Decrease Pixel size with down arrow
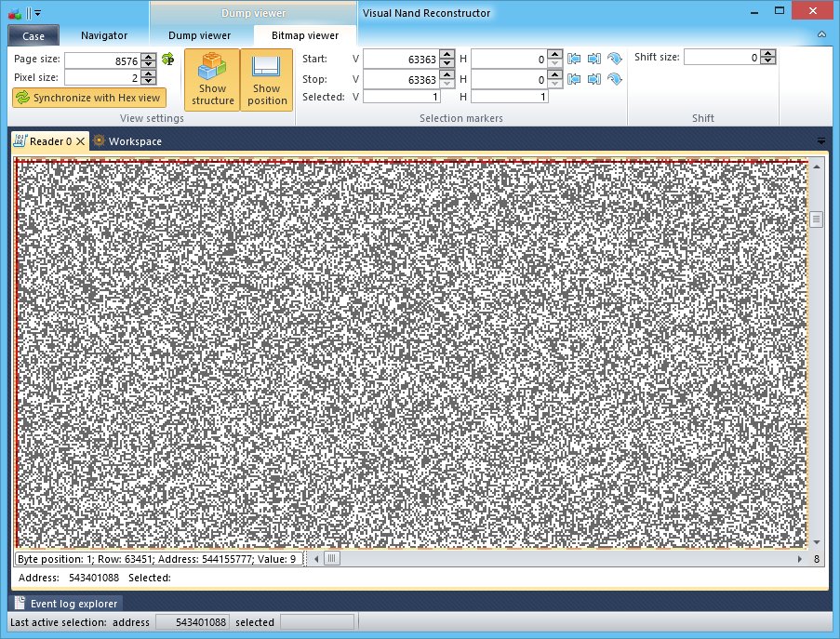The image size is (840, 639). click(150, 82)
